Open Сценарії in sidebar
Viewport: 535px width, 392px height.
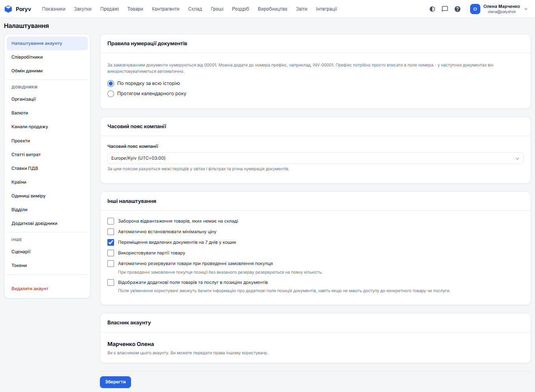(47, 252)
